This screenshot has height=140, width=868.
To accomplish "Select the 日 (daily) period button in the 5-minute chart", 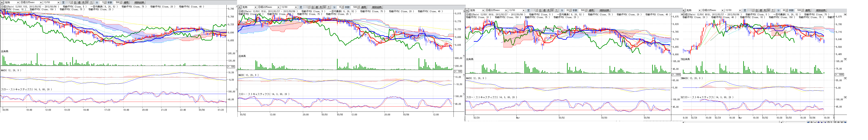I will pyautogui.click(x=75, y=2).
